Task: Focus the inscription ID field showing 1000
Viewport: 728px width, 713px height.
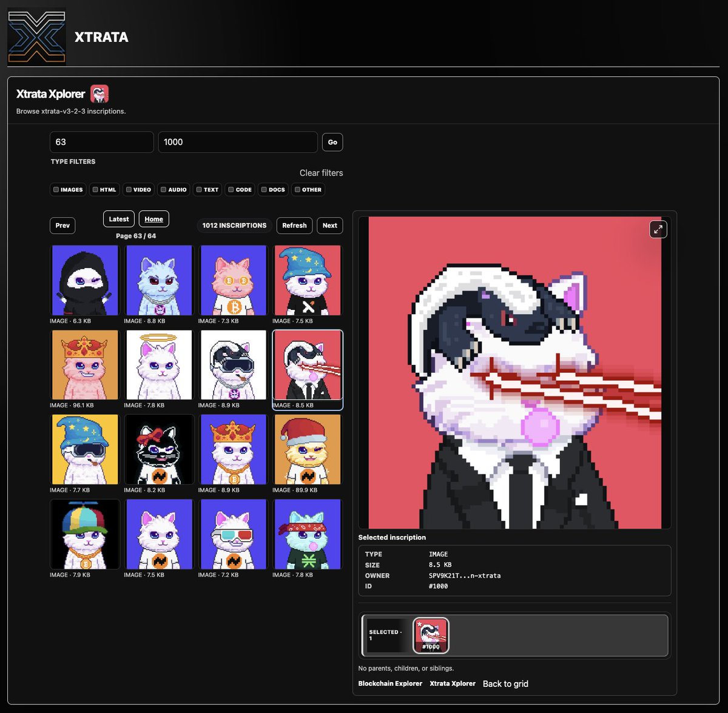Action: coord(238,142)
